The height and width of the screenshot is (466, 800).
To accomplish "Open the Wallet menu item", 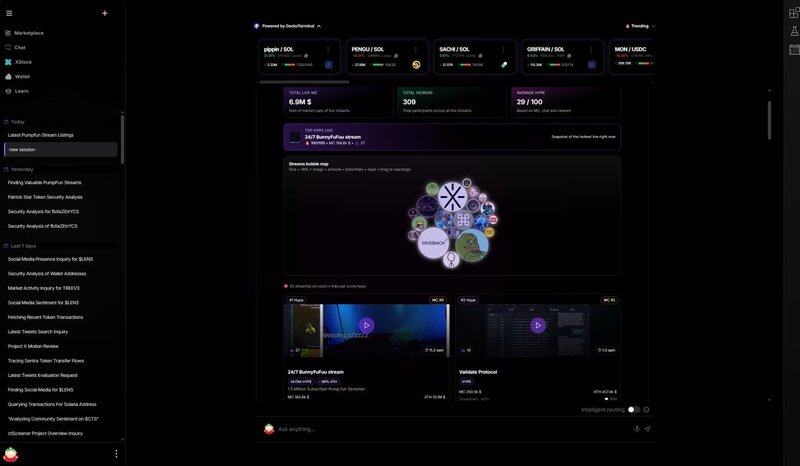I will click(x=22, y=76).
